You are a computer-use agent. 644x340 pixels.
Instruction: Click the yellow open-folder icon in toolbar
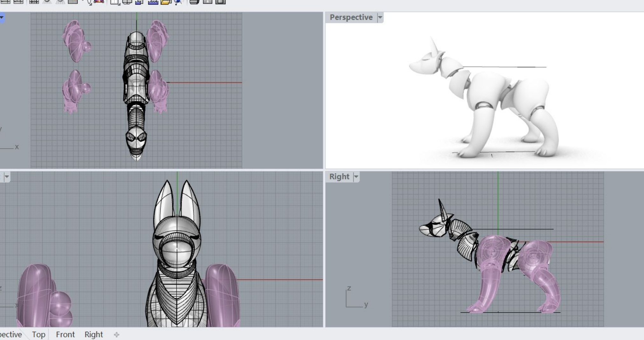coord(166,2)
